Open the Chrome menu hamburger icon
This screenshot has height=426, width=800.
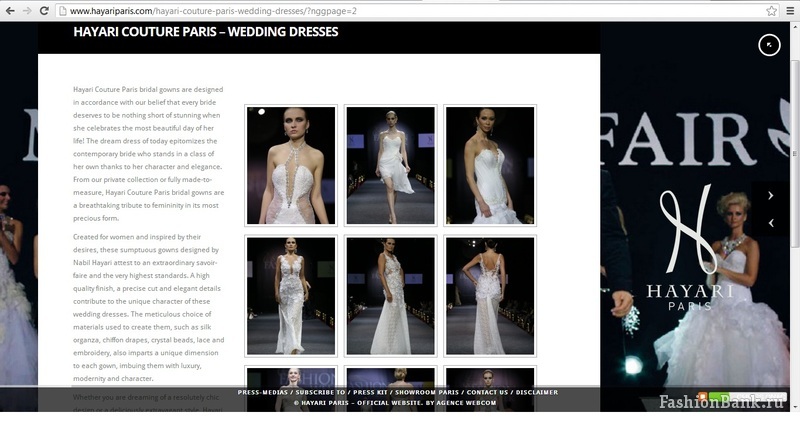(x=790, y=11)
